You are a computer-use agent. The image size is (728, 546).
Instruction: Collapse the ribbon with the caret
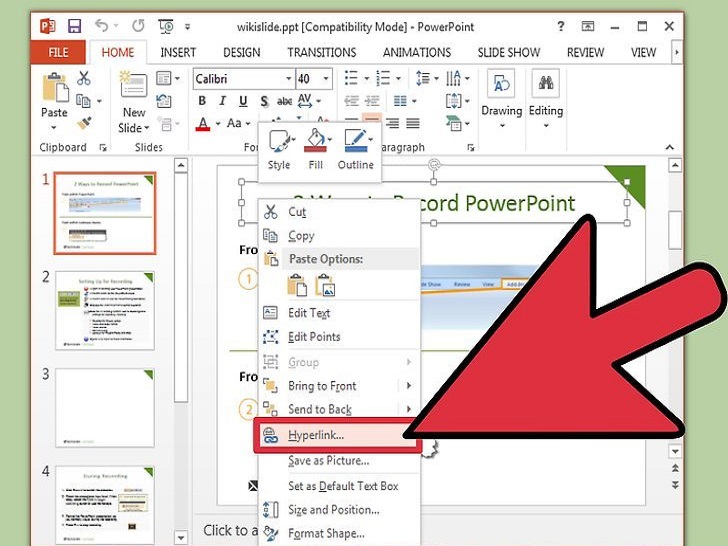tap(670, 147)
